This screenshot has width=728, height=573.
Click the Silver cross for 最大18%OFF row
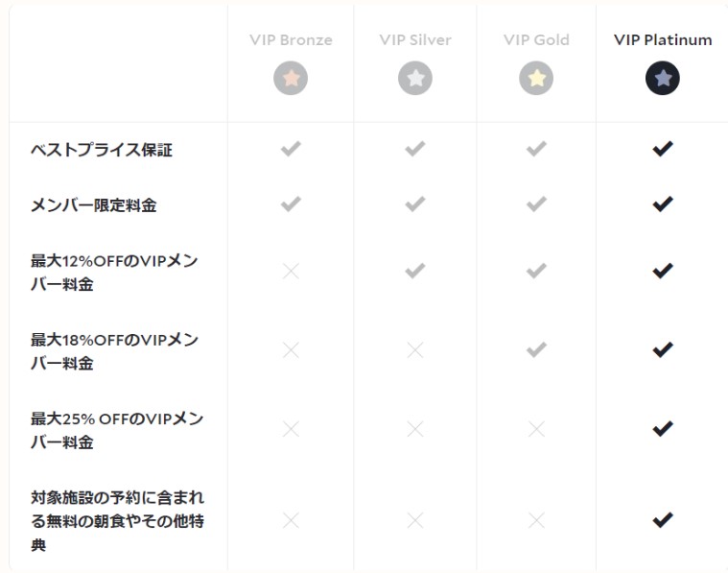pyautogui.click(x=415, y=350)
